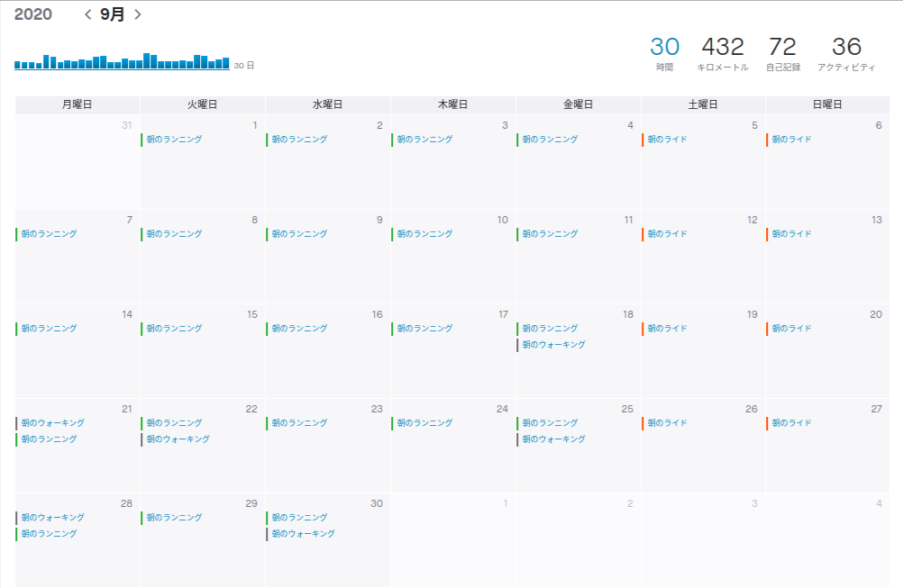Open 朝のランニング on Monday September 21

50,439
